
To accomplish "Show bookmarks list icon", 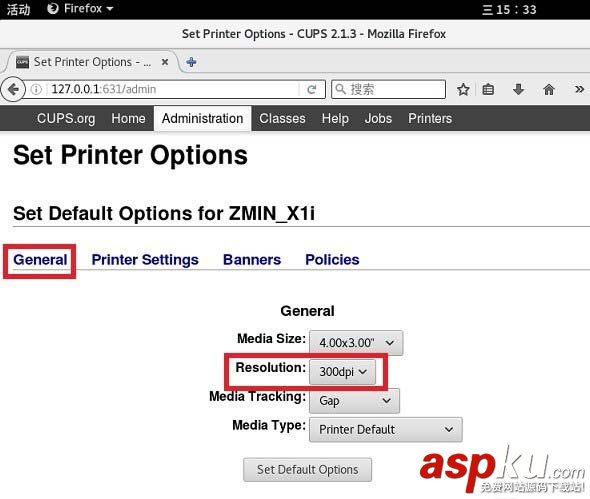I will [488, 90].
